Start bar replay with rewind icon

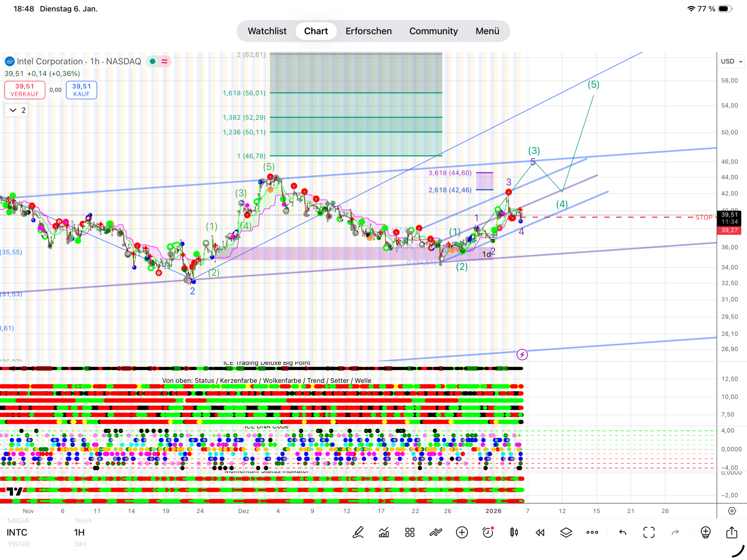540,533
